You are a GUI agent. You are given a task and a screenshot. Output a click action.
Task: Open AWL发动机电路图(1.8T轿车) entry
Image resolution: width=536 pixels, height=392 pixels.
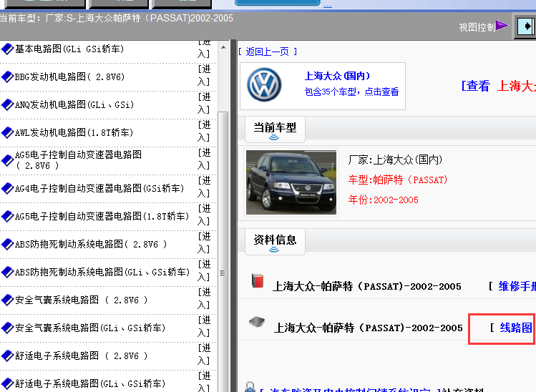pyautogui.click(x=74, y=132)
